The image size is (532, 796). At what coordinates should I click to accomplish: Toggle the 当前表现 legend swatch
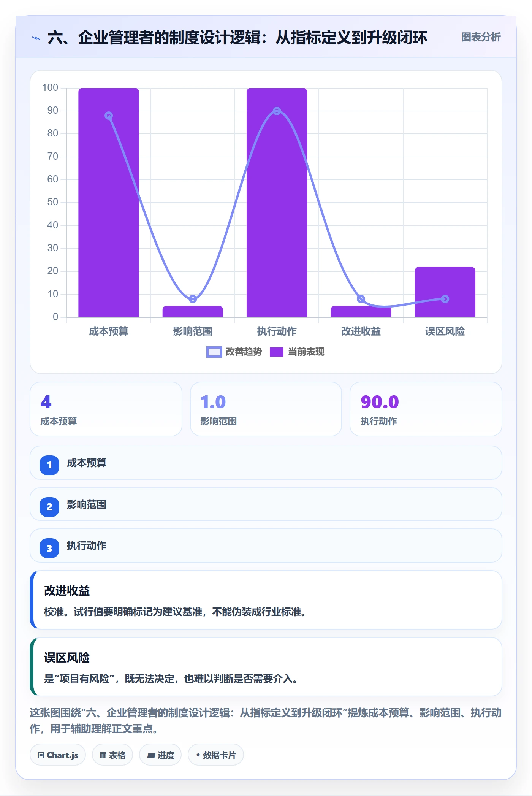point(277,352)
